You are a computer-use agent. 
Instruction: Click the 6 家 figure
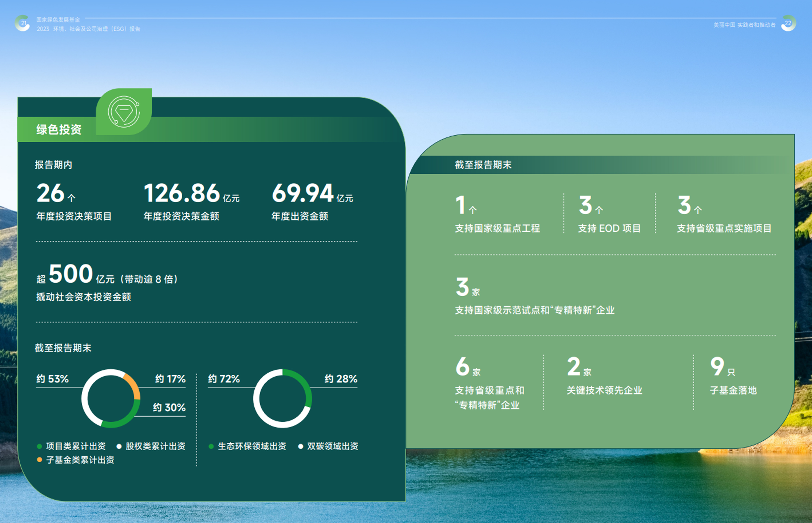click(x=468, y=367)
